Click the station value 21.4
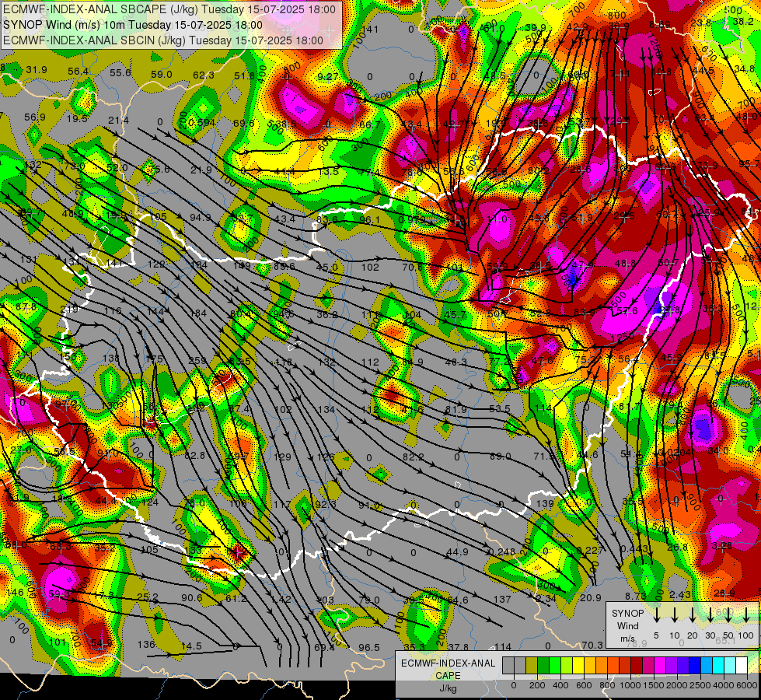761x700 pixels. click(118, 120)
